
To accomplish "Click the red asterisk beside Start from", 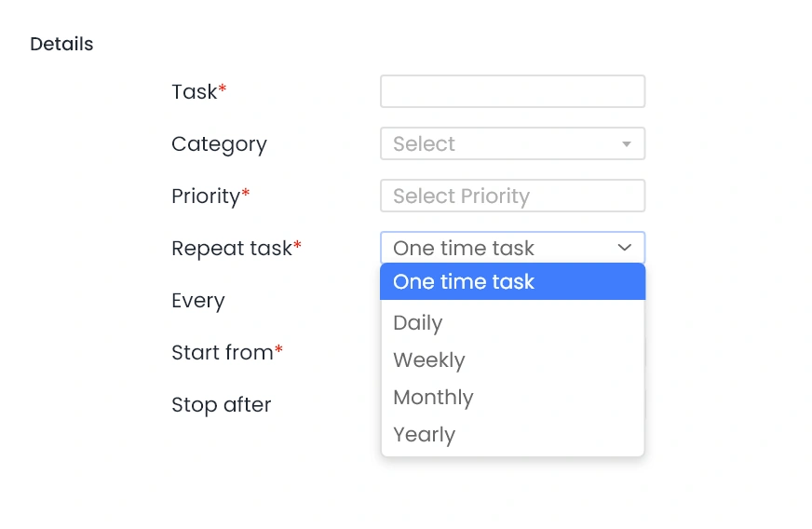I will point(278,350).
